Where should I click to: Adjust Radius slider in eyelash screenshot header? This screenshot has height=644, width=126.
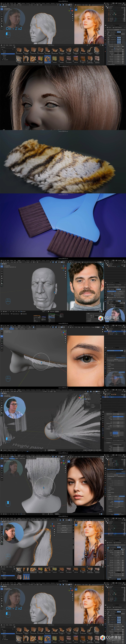pyautogui.click(x=5, y=329)
